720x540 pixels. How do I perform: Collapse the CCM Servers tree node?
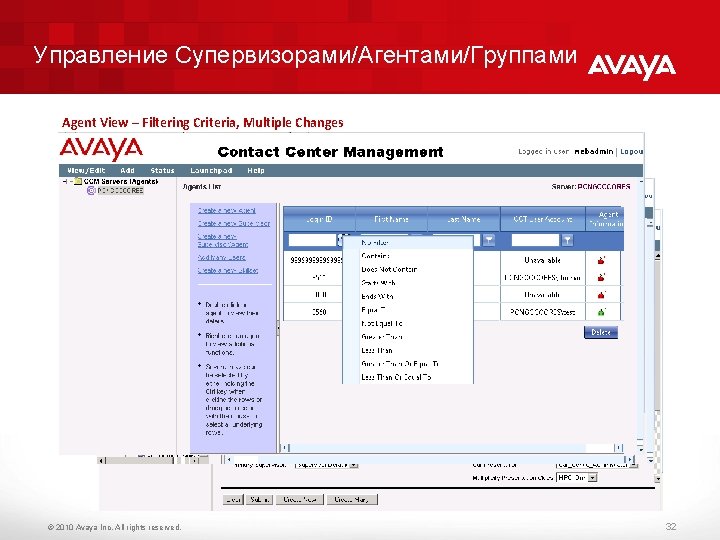pyautogui.click(x=65, y=182)
